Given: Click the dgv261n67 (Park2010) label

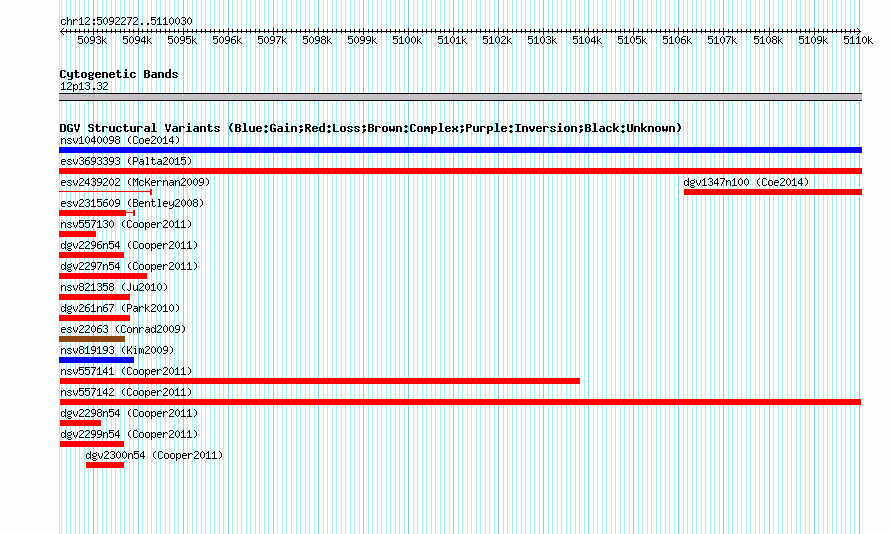Looking at the screenshot, I should pos(120,308).
